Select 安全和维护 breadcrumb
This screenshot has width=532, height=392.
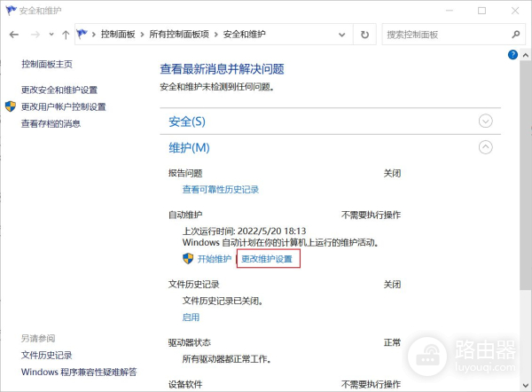244,34
